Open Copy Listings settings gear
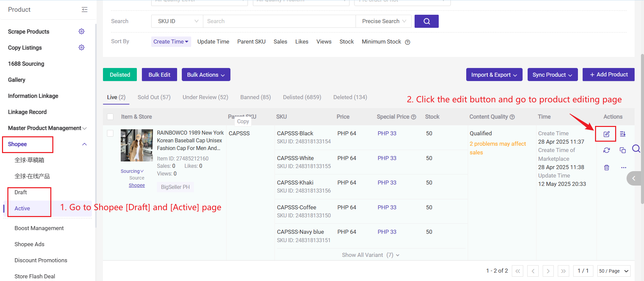Screen dimensions: 644x281 82,48
